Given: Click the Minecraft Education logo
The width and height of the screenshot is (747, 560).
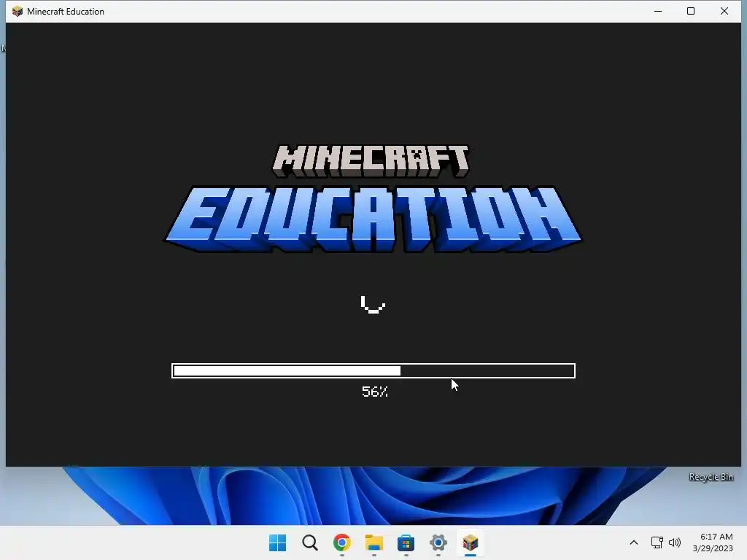Looking at the screenshot, I should 373,198.
